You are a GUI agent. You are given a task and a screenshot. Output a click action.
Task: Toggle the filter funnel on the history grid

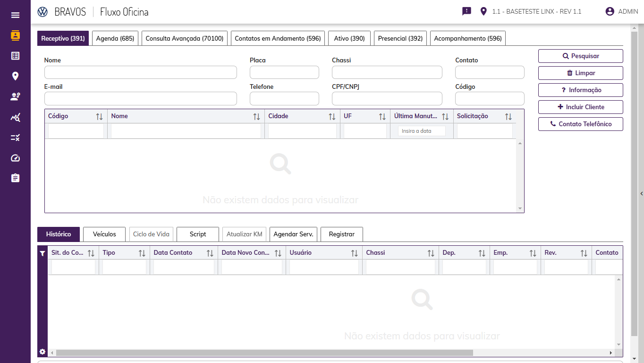(42, 253)
